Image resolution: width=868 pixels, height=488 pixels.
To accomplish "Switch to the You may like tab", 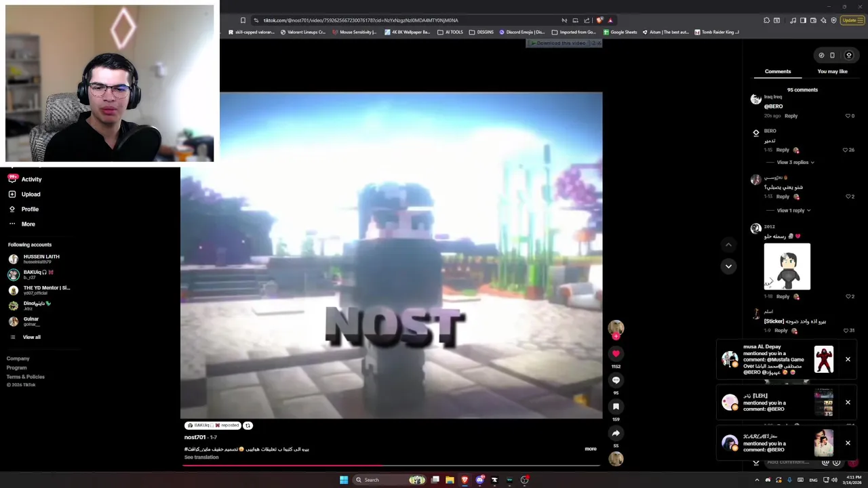I will (x=832, y=71).
